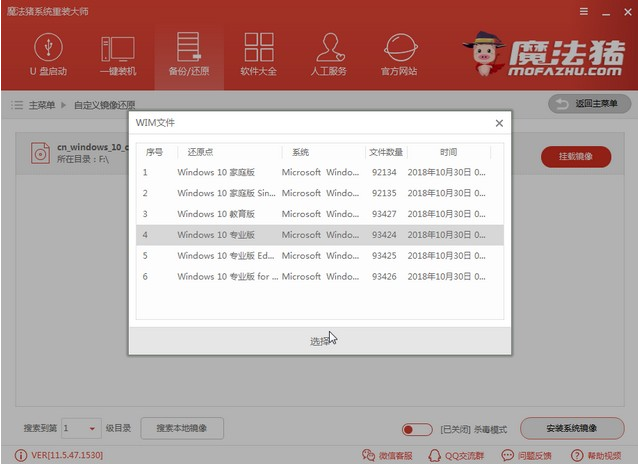Click the red 挂载镜像 button
The height and width of the screenshot is (464, 638).
point(575,156)
